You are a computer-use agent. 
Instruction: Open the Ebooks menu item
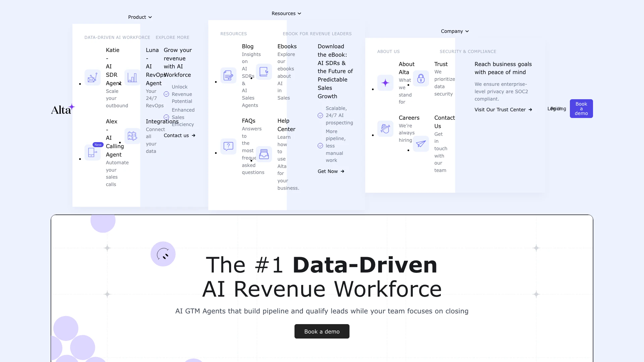287,47
